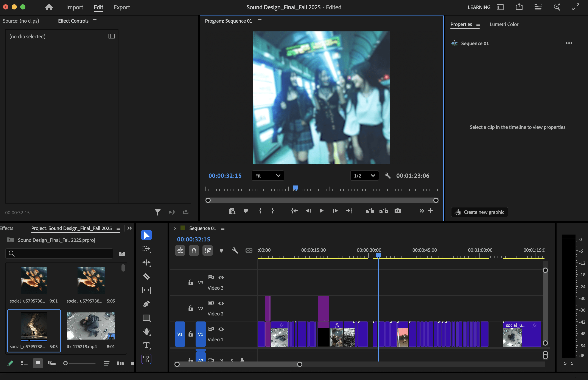Play the sequence in the Program monitor
588x380 pixels.
coord(321,211)
